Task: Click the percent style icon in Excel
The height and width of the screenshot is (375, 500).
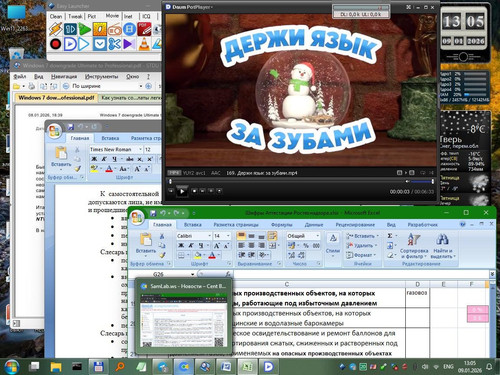Action: 306,246
